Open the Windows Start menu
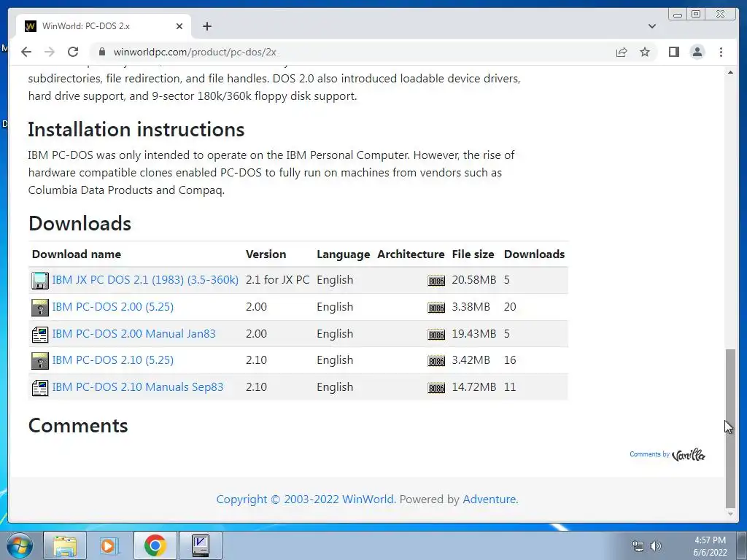Viewport: 747px width, 560px height. [x=20, y=545]
